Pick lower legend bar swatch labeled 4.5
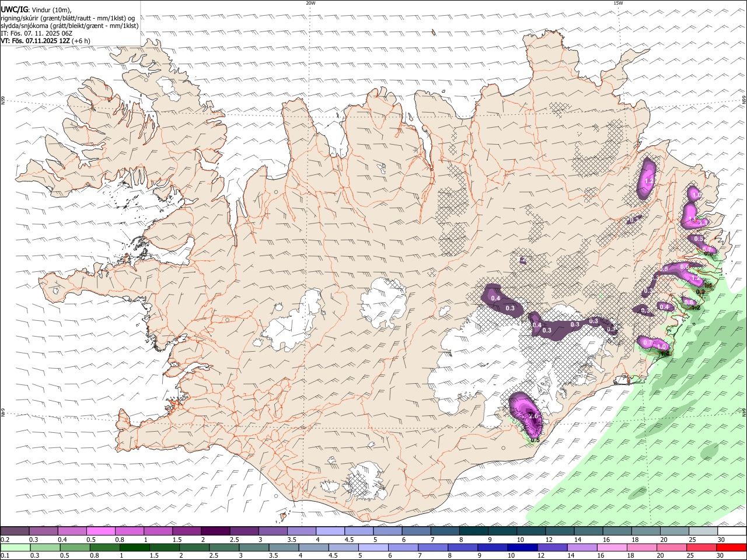Viewport: 747px width, 560px height. 344,548
